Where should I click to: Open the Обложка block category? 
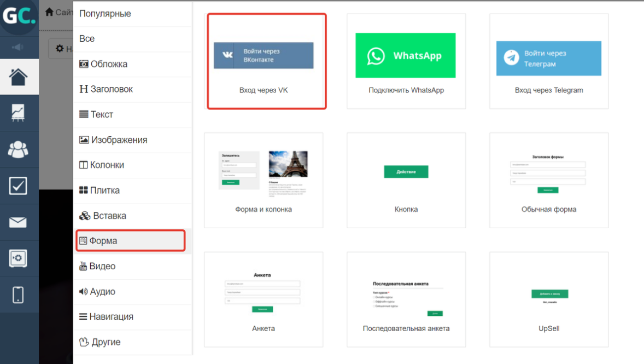click(x=132, y=64)
